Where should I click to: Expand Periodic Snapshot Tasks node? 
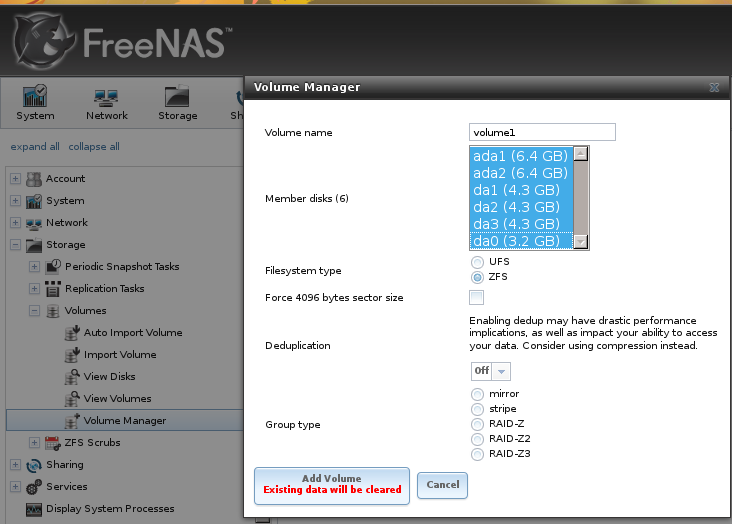pos(34,267)
